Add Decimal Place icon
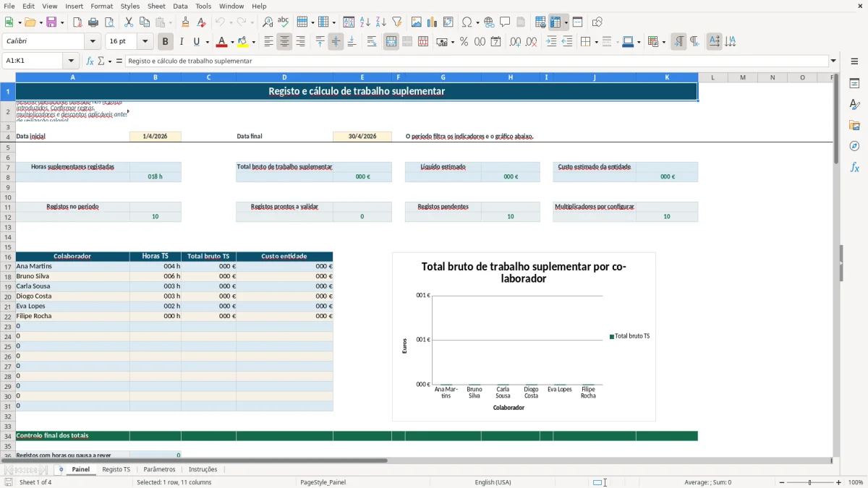The width and height of the screenshot is (868, 488). pyautogui.click(x=515, y=42)
